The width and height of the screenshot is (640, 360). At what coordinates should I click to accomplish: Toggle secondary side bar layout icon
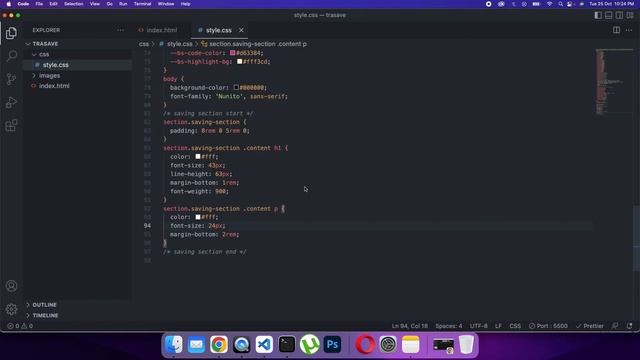click(x=619, y=15)
